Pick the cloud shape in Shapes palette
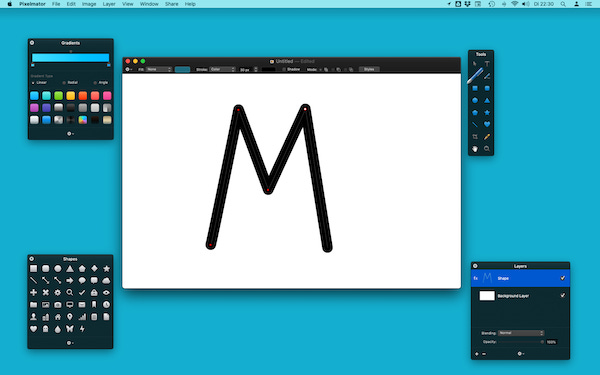 [x=106, y=280]
